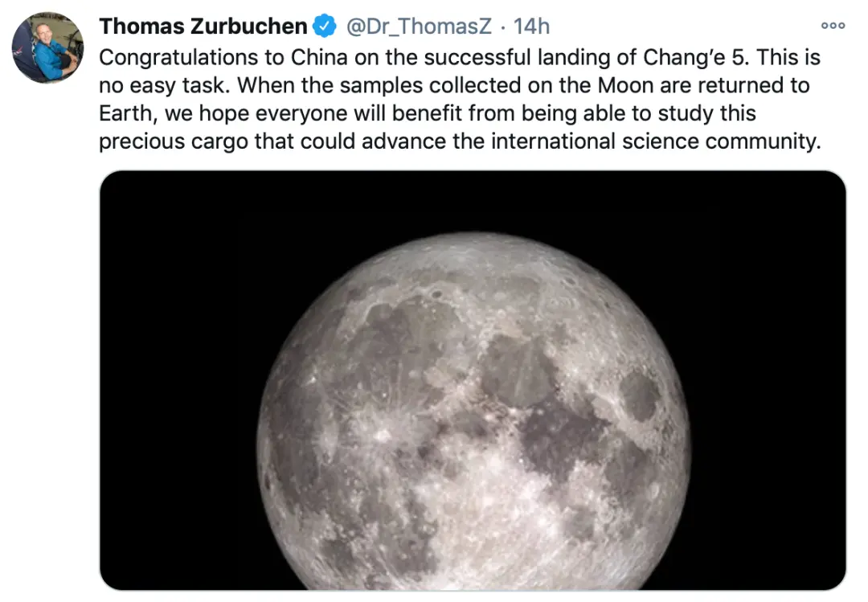Click the blue verified checkmark badge
Viewport: 868px width, 602px height.
click(325, 26)
